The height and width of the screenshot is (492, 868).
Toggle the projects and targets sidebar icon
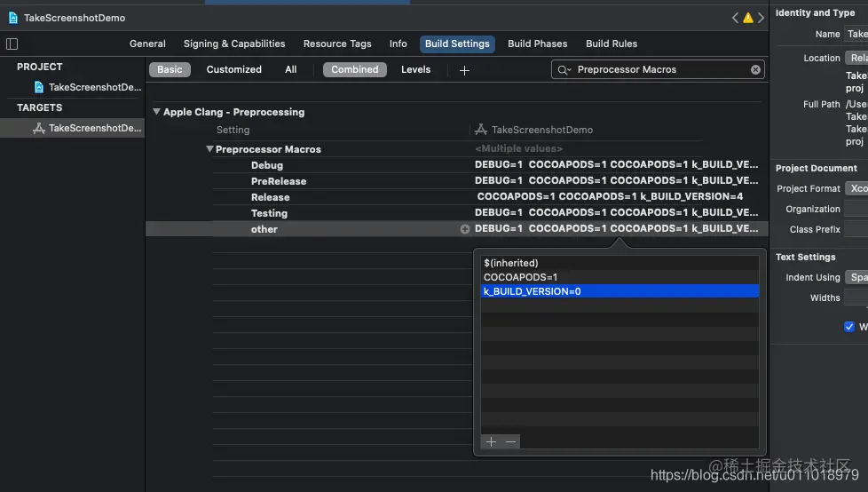coord(12,44)
